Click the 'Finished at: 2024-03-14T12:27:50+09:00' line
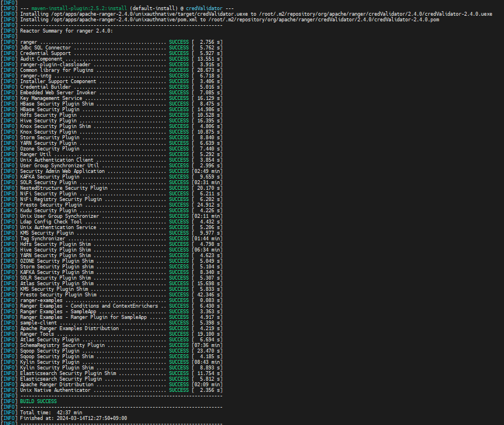Viewport: 504px width, 425px height. 74,418
